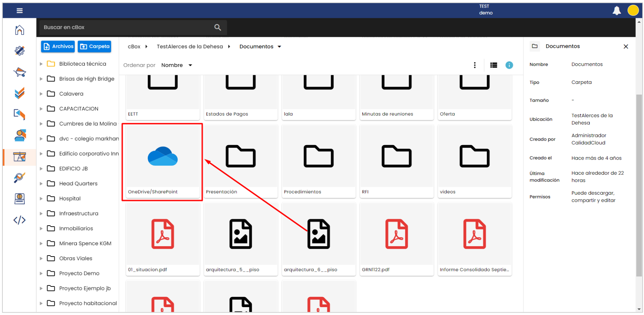Switch to list view icon
Screen dimensions: 644x315
coord(494,65)
